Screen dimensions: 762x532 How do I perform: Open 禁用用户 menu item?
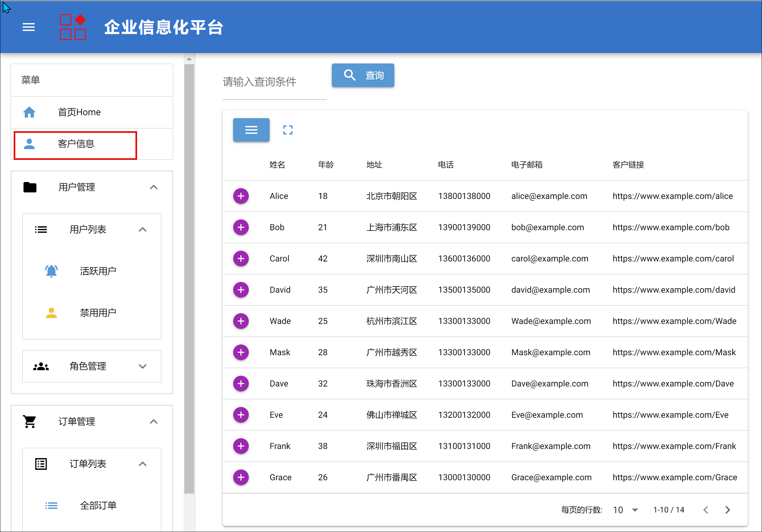[98, 313]
